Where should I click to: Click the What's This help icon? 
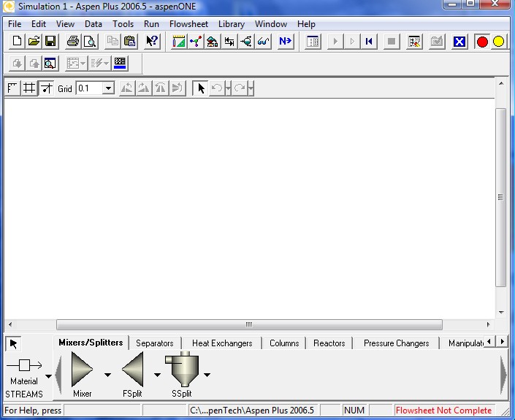(x=152, y=42)
